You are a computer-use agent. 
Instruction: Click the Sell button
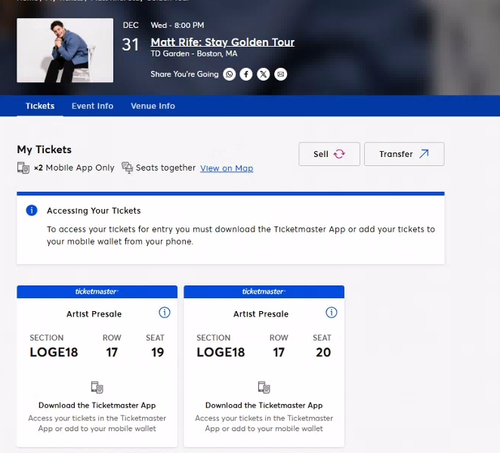[329, 154]
